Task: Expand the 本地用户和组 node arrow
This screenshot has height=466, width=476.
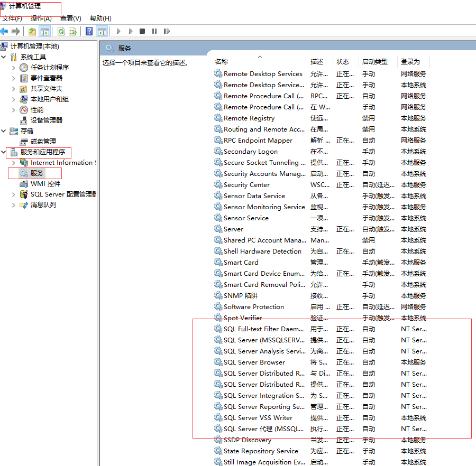Action: click(x=13, y=99)
